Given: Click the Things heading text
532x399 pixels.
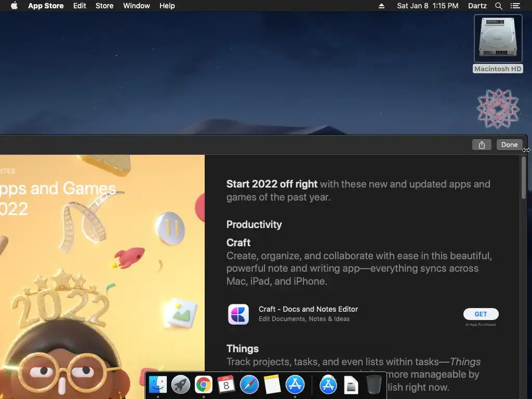Looking at the screenshot, I should pos(242,349).
